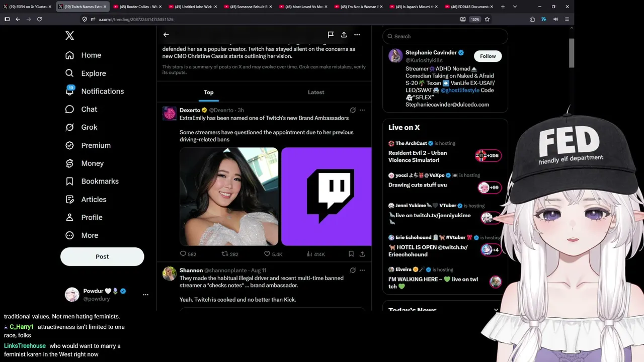
Task: Switch to the Latest tab
Action: [316, 92]
